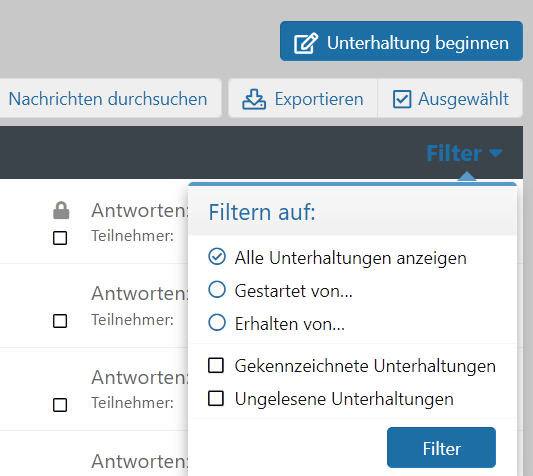Start a conversation via Unterhaltung beginnen
This screenshot has height=476, width=533.
(x=401, y=41)
